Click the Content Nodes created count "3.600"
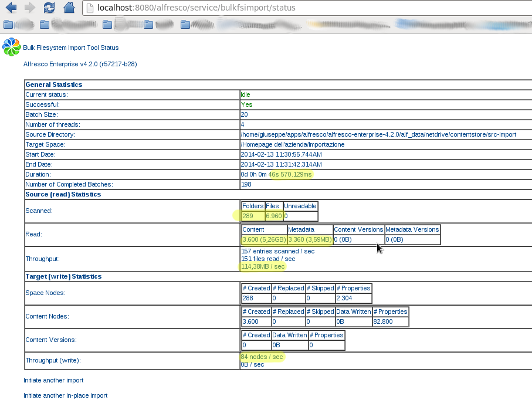532x403 pixels. click(250, 321)
